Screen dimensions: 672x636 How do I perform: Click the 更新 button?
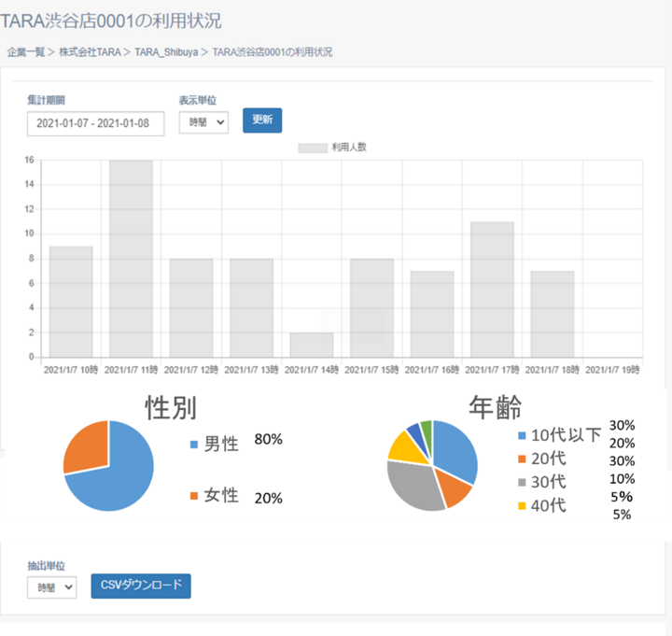tap(261, 121)
